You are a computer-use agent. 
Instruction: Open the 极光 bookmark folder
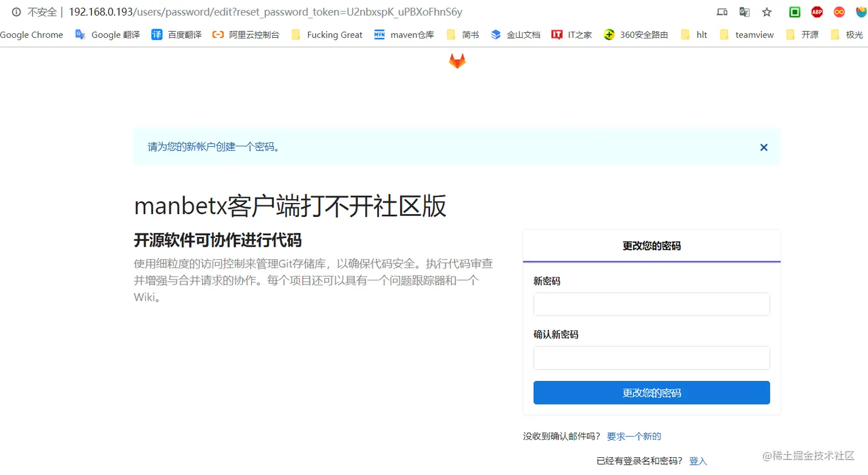click(x=847, y=35)
